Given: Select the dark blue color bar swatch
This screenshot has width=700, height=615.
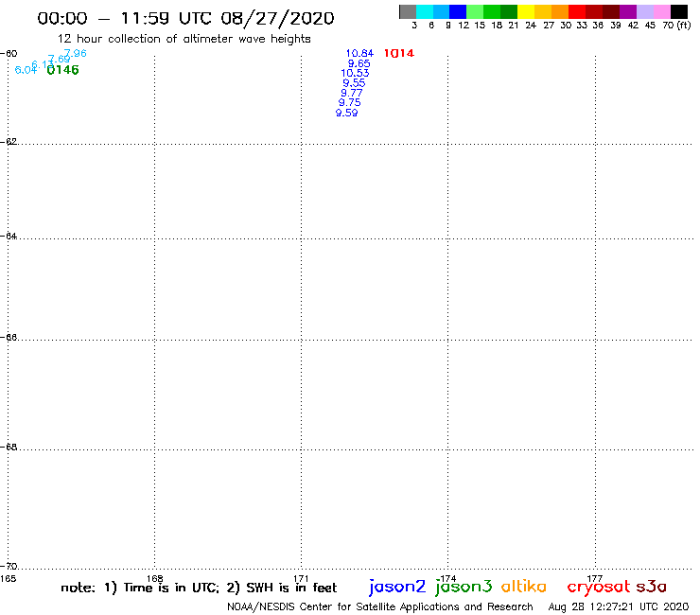Looking at the screenshot, I should (458, 11).
